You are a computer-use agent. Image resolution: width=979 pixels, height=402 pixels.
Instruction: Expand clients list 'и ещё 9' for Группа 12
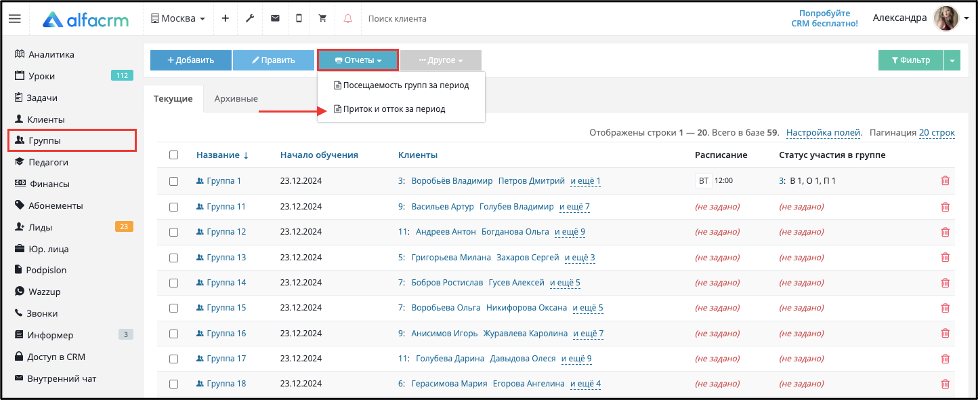pyautogui.click(x=570, y=232)
